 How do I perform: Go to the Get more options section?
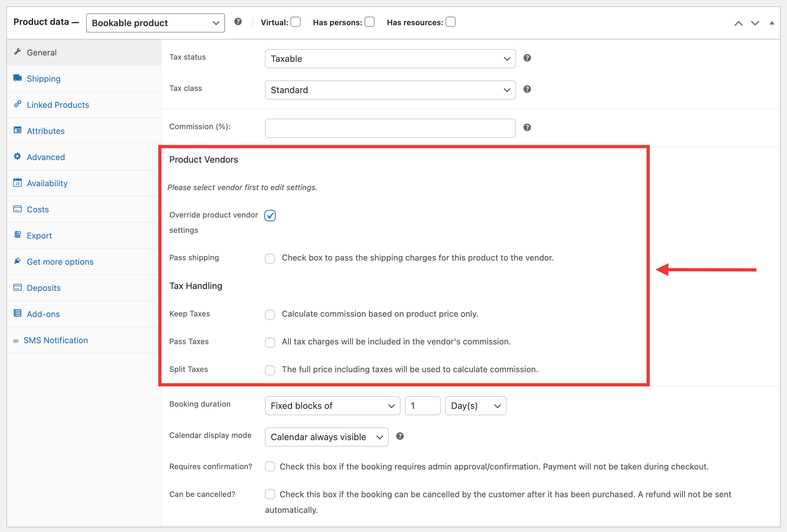click(60, 262)
